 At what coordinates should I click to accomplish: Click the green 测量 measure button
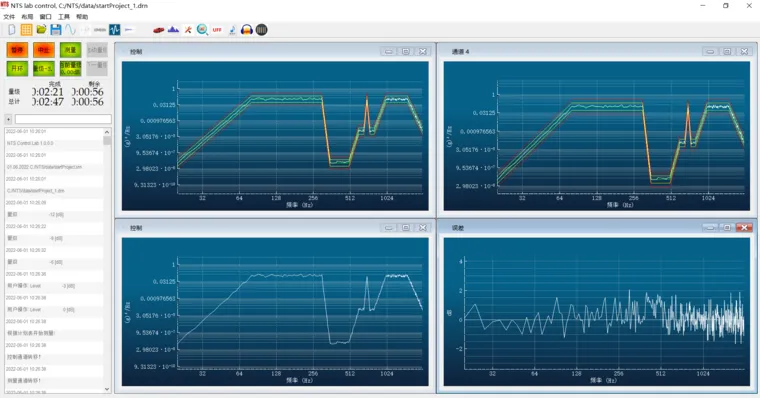click(x=70, y=50)
